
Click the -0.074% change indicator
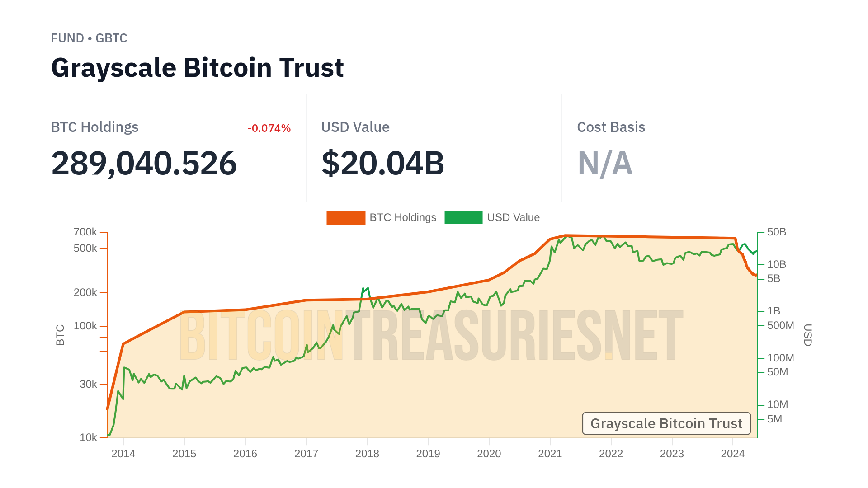click(x=269, y=128)
